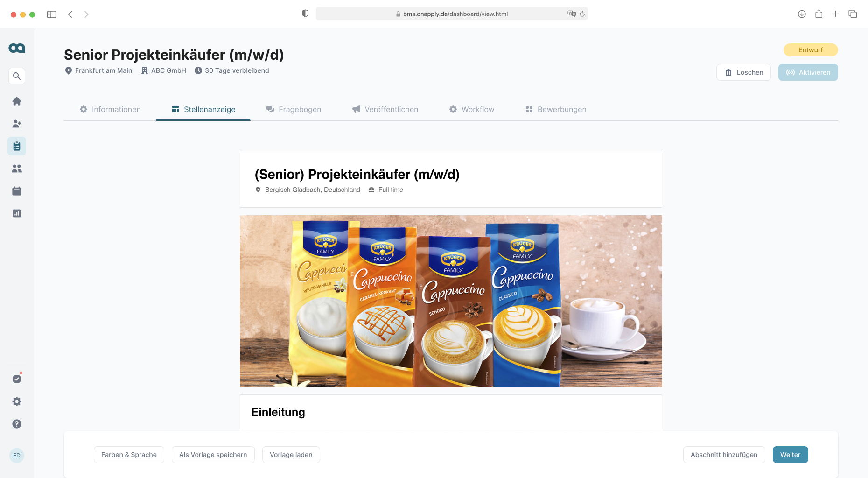Open the team people icon
The height and width of the screenshot is (478, 868).
tap(17, 169)
